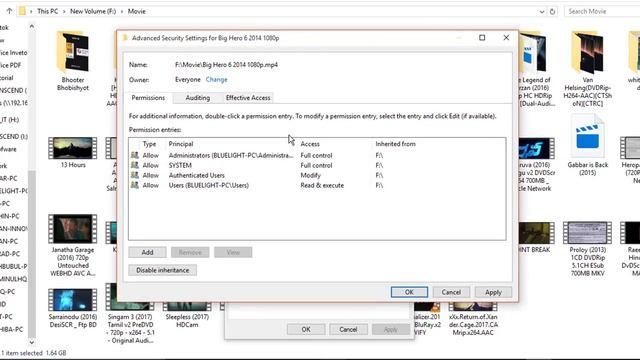
Task: Select the Sleepless (2017) HDCam file label
Action: pyautogui.click(x=187, y=321)
